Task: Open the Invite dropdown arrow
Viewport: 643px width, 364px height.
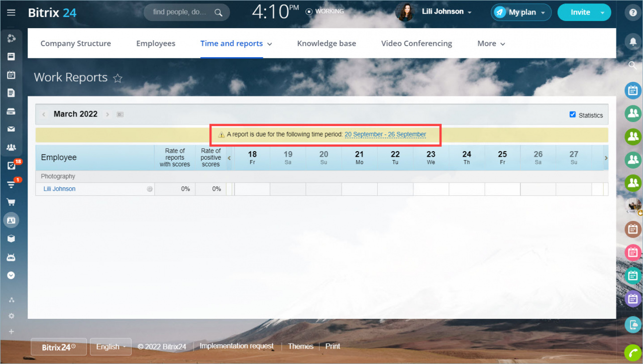Action: click(x=603, y=13)
